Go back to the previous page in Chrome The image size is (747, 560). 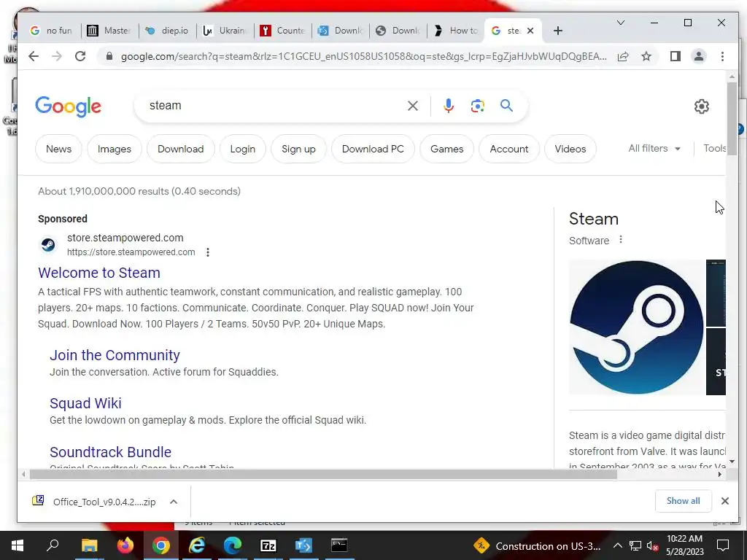click(x=34, y=56)
